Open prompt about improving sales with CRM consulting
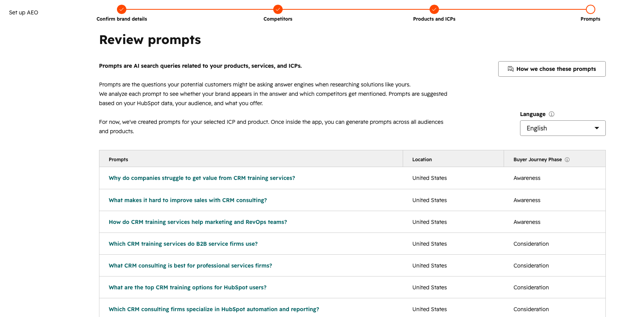This screenshot has height=317, width=644. click(188, 200)
